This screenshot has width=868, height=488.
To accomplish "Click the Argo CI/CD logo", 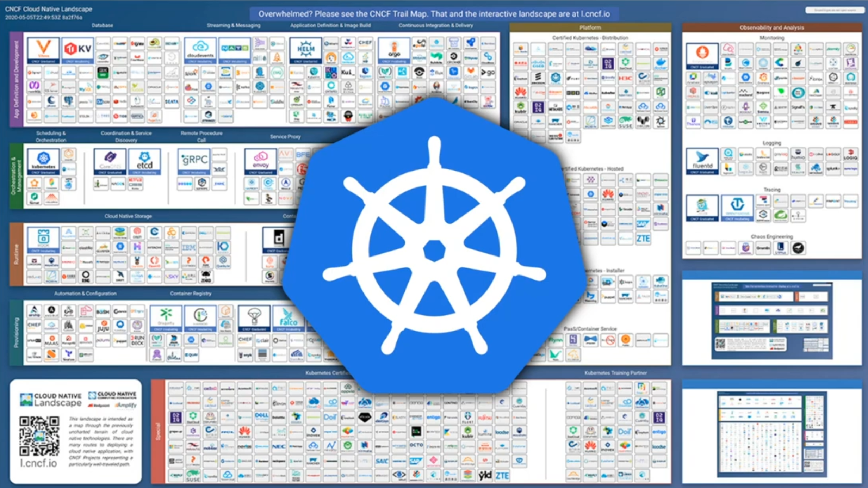I will [393, 51].
